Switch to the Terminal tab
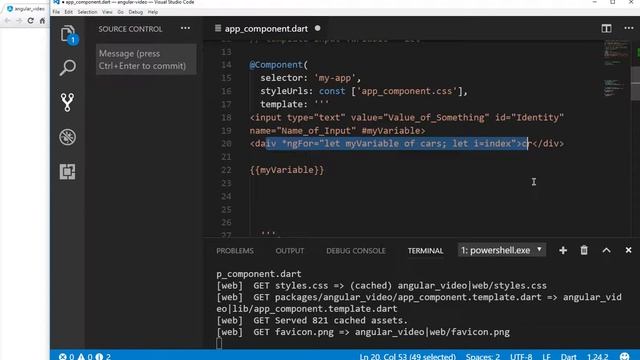Viewport: 640px width, 360px height. point(425,251)
